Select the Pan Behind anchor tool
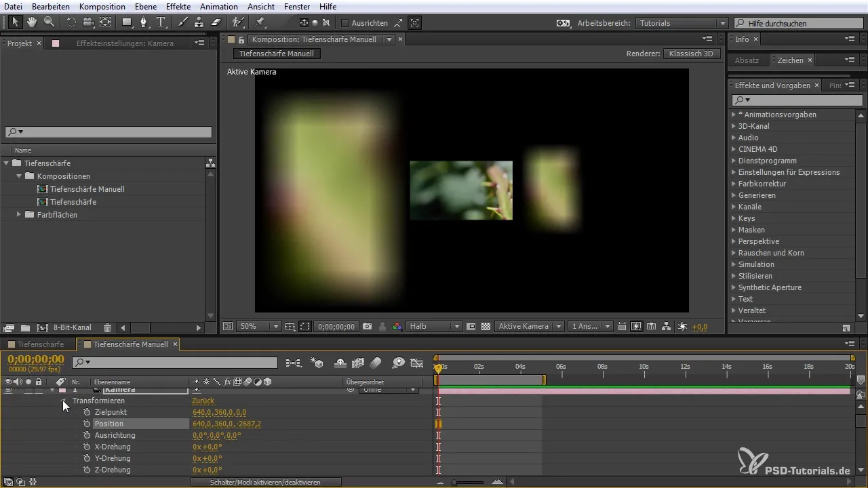Image resolution: width=868 pixels, height=488 pixels. [105, 22]
